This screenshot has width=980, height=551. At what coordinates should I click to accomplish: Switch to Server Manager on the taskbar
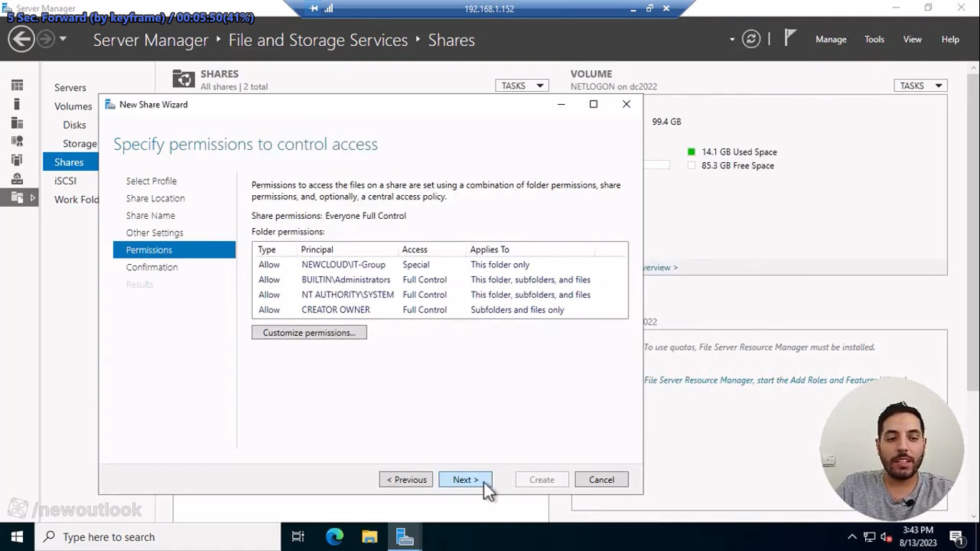[405, 537]
